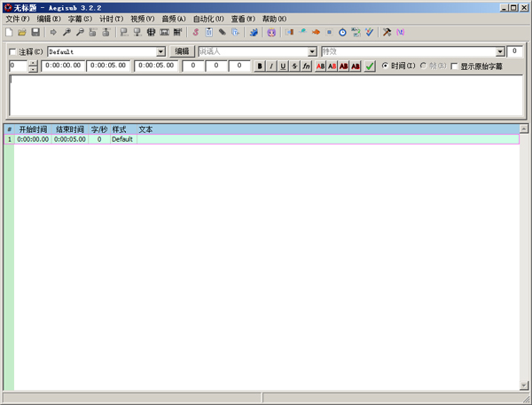Toggle italic I formatting button
This screenshot has width=532, height=405.
(x=271, y=66)
